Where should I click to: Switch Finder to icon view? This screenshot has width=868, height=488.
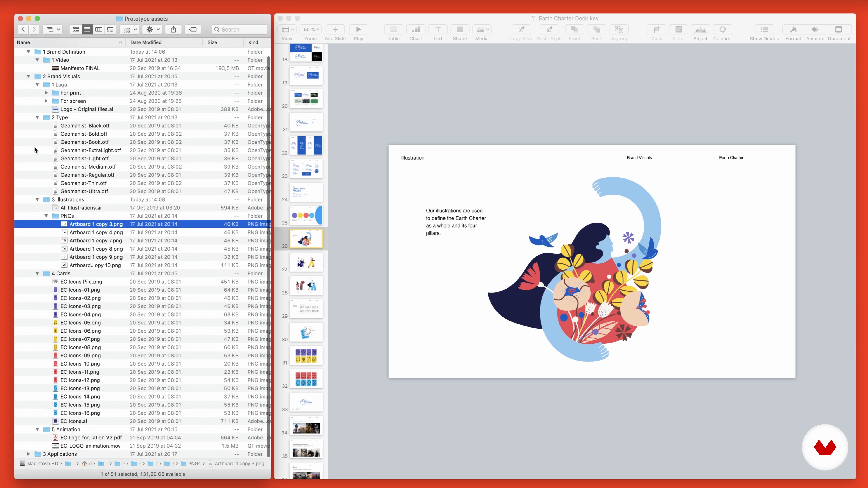pos(76,29)
